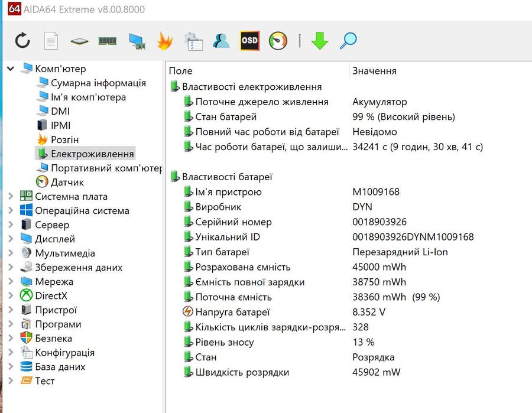Click the DYN manufacturer value
This screenshot has height=413, width=532.
click(x=362, y=207)
